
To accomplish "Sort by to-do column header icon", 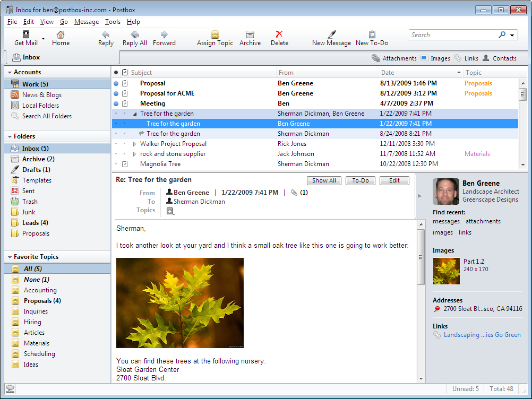I will 125,73.
